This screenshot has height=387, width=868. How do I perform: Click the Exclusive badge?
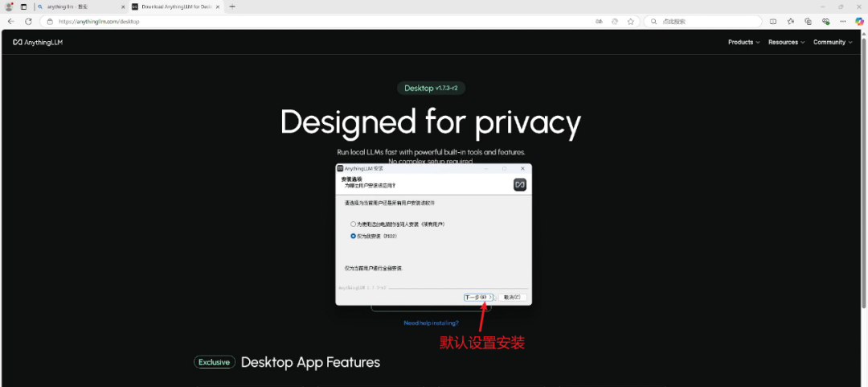pyautogui.click(x=215, y=362)
